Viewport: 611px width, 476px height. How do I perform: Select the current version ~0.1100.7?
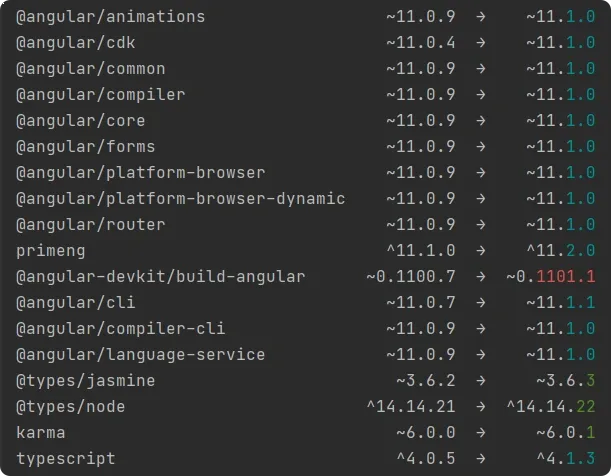[x=410, y=277]
